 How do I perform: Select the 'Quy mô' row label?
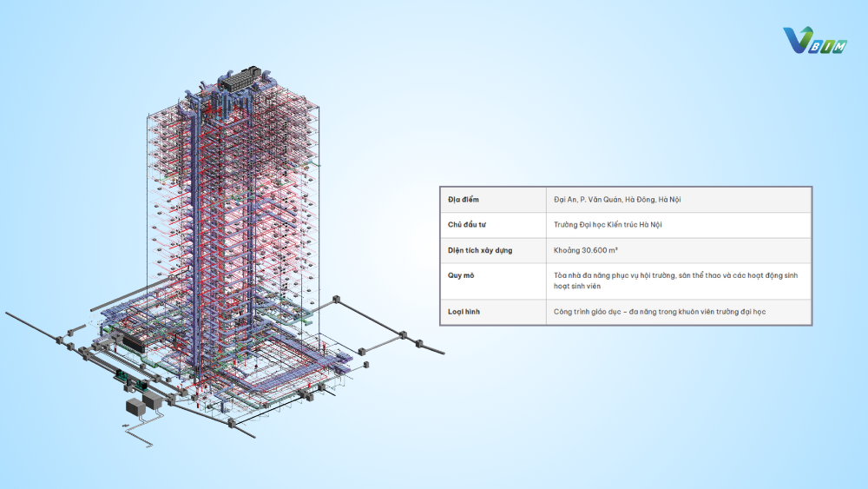tap(493, 281)
